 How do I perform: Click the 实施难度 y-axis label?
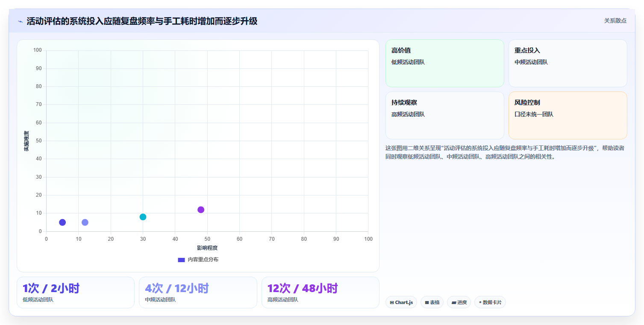[26, 141]
